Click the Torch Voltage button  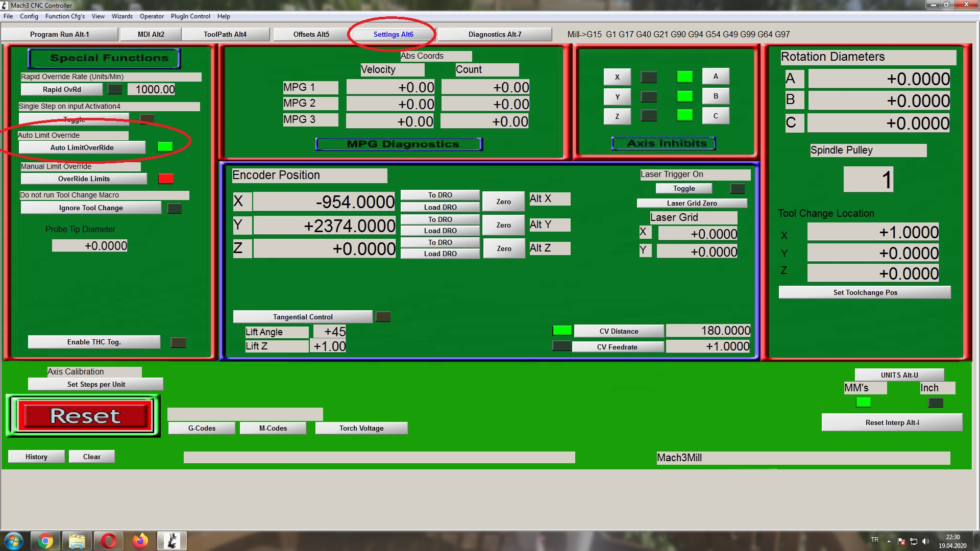(361, 428)
